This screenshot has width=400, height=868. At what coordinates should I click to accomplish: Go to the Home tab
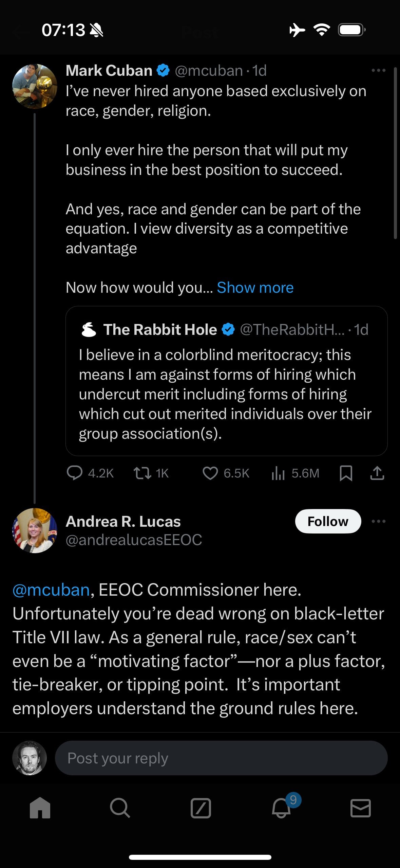coord(40,808)
